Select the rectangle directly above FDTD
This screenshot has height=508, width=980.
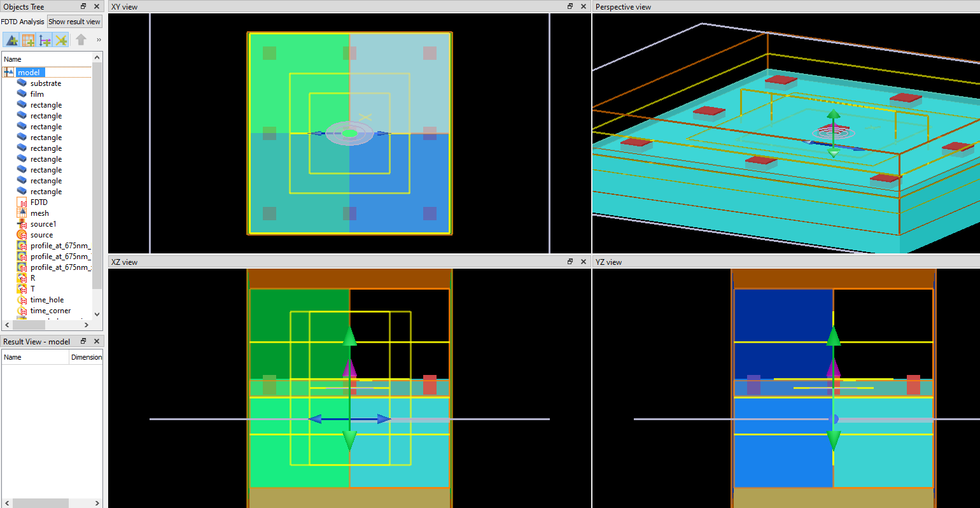click(46, 192)
